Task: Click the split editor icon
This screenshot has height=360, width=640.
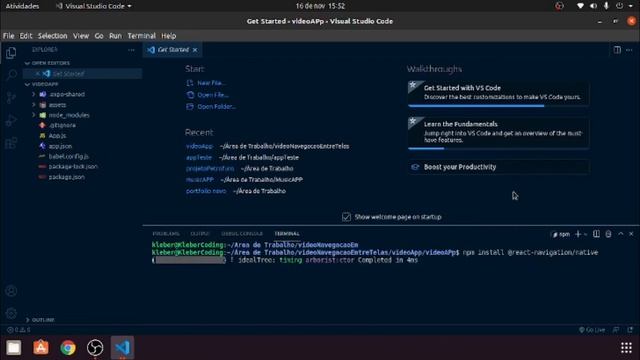Action: (x=617, y=50)
